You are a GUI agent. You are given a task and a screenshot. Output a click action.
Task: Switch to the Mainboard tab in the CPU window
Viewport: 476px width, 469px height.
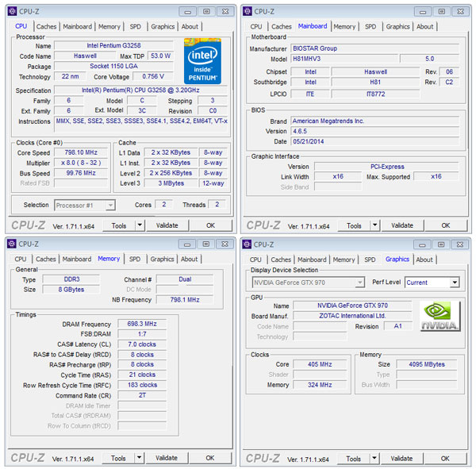pos(78,27)
